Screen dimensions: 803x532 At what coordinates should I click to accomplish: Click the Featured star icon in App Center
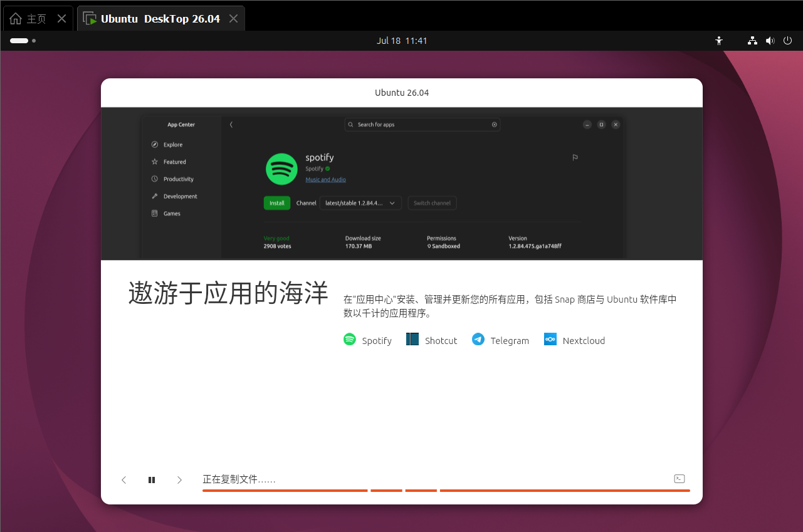coord(155,162)
